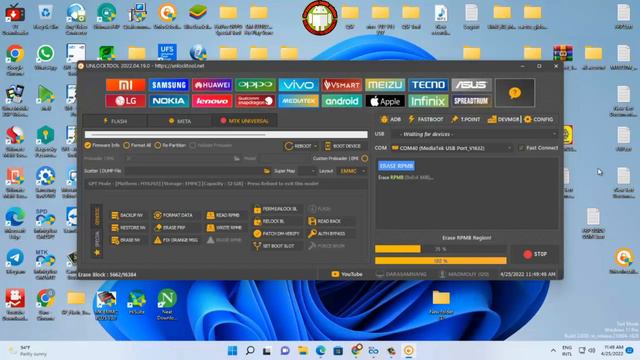640x360 pixels.
Task: Click the 100 % progress bar
Action: click(x=440, y=261)
